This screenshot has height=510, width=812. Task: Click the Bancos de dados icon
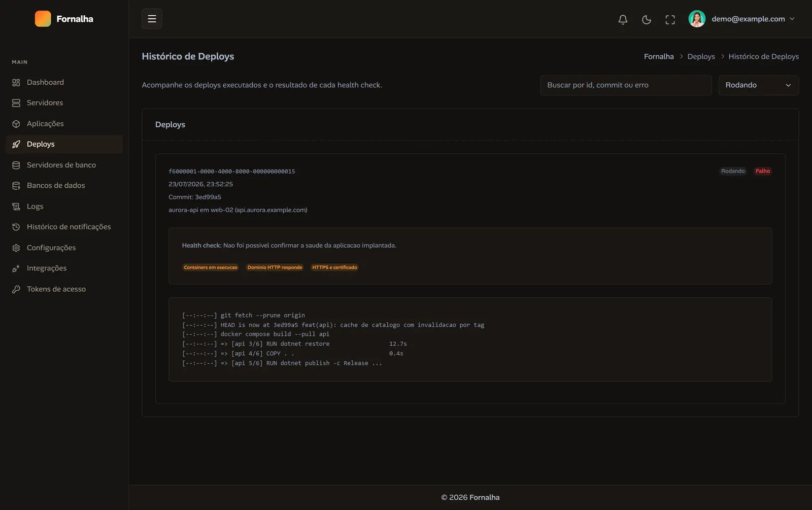(x=16, y=186)
